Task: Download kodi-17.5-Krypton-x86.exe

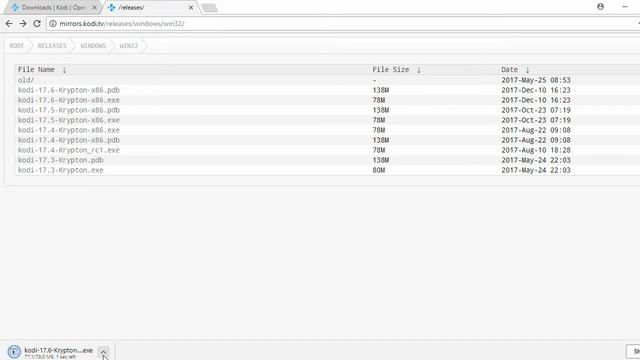Action: coord(69,120)
